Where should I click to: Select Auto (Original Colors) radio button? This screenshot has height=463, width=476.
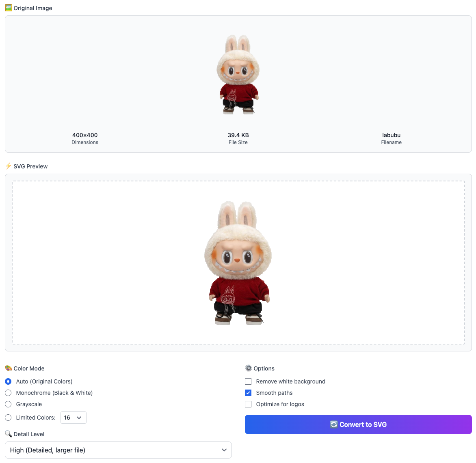click(x=8, y=381)
